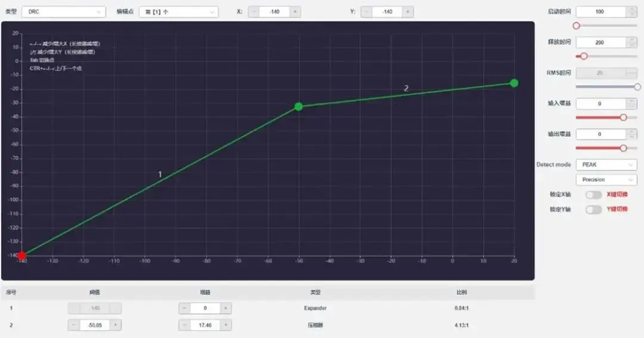The image size is (644, 338).
Task: Adjust the 启动时间 slider handle
Action: click(x=576, y=26)
